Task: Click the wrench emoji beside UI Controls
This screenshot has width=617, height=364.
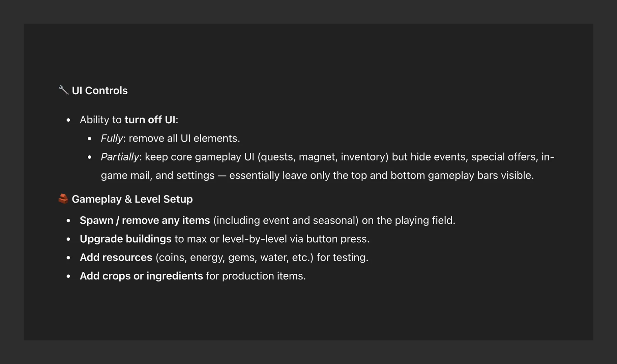Action: pos(63,90)
